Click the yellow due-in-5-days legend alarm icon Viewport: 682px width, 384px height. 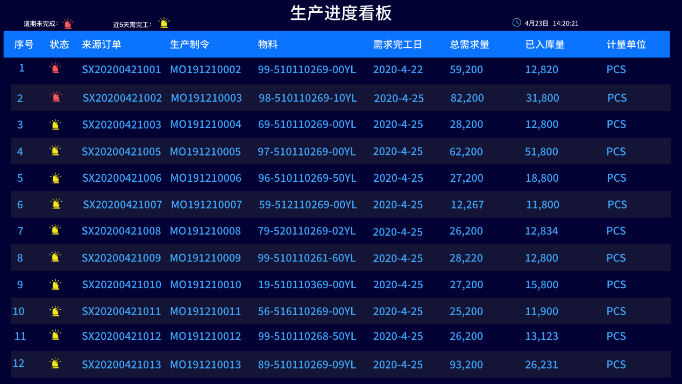[x=164, y=23]
